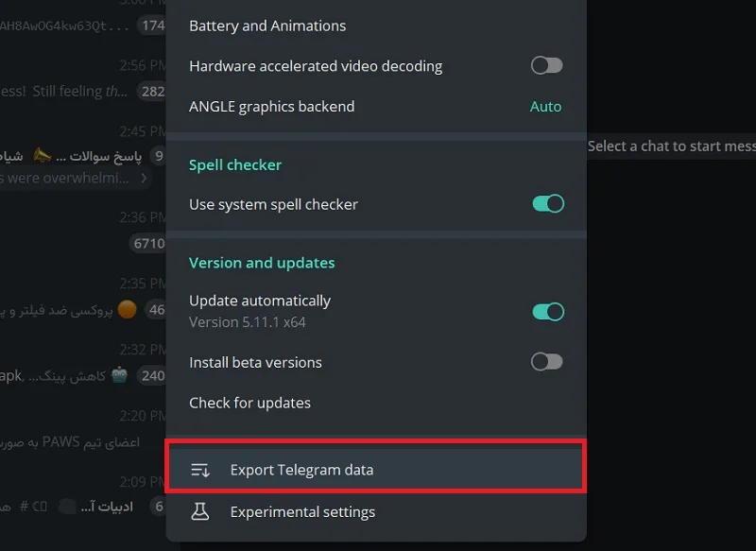Screen dimensions: 756x551
Task: Click the Experimental settings flask icon
Action: click(199, 511)
